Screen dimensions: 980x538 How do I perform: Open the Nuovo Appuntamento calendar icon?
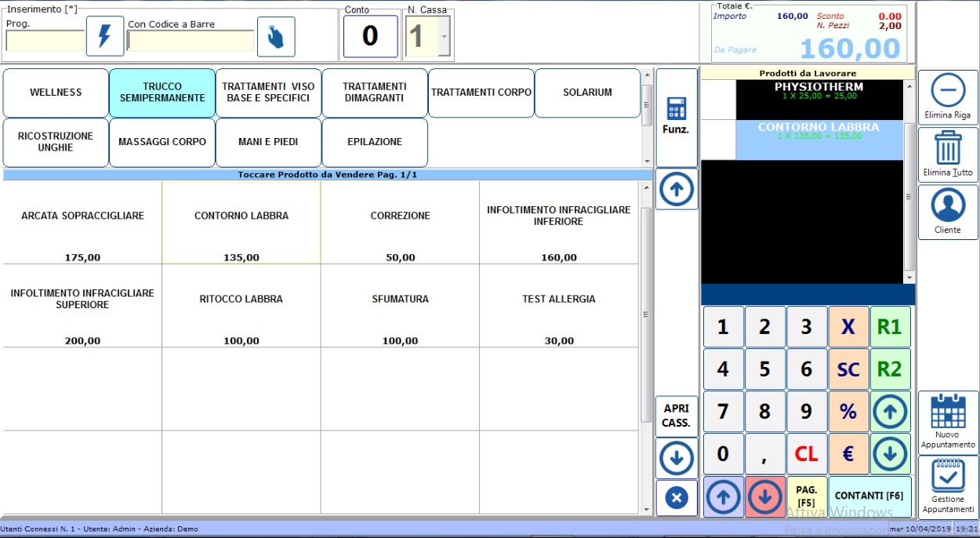[x=948, y=422]
